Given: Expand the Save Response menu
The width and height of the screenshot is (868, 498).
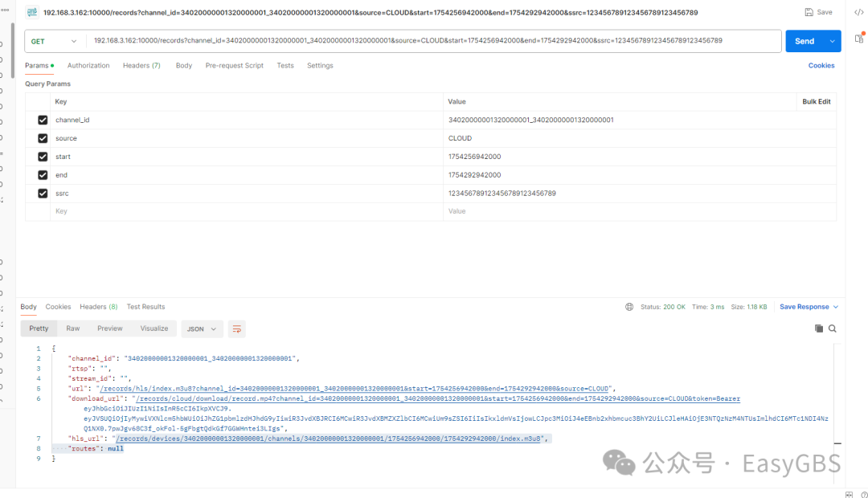Looking at the screenshot, I should click(x=809, y=307).
